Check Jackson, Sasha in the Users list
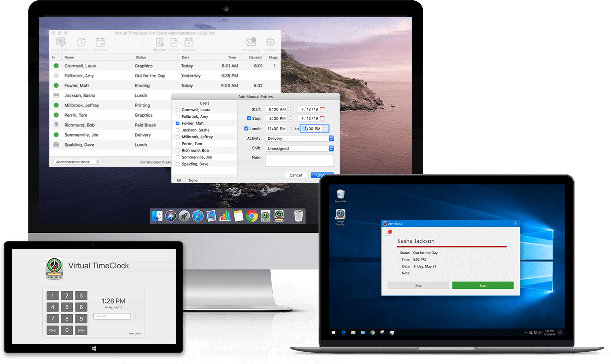 click(x=178, y=130)
